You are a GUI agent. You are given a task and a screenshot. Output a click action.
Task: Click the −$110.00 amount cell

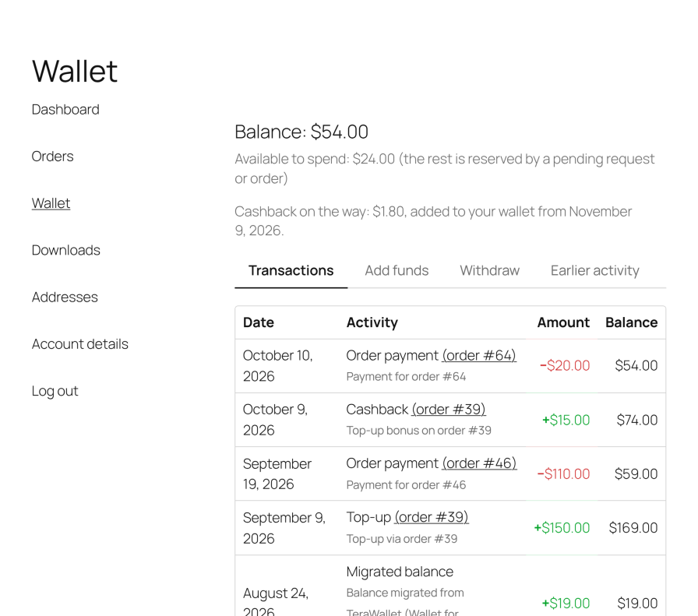tap(563, 473)
